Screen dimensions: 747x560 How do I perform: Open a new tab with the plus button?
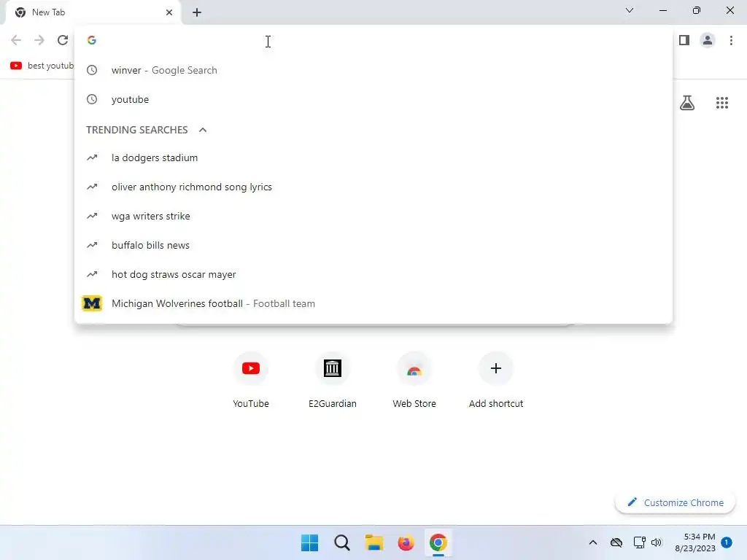[x=197, y=12]
